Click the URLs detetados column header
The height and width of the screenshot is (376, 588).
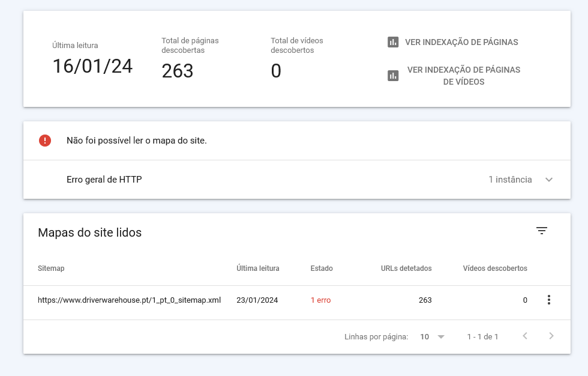pyautogui.click(x=406, y=268)
